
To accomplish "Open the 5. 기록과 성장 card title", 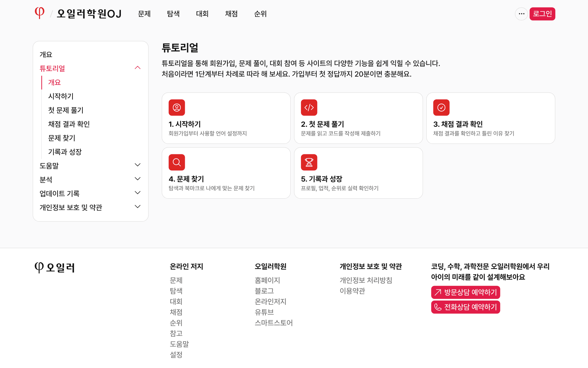I will tap(321, 179).
